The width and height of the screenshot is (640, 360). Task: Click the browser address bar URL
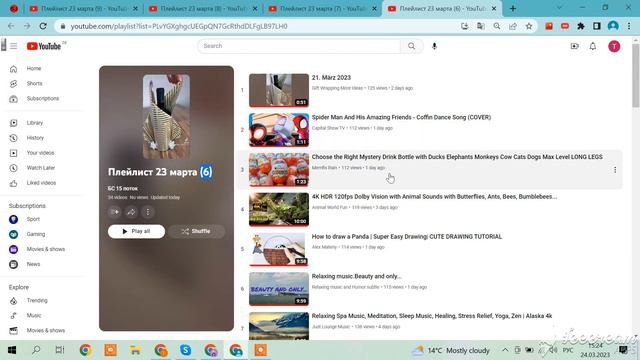pos(179,26)
